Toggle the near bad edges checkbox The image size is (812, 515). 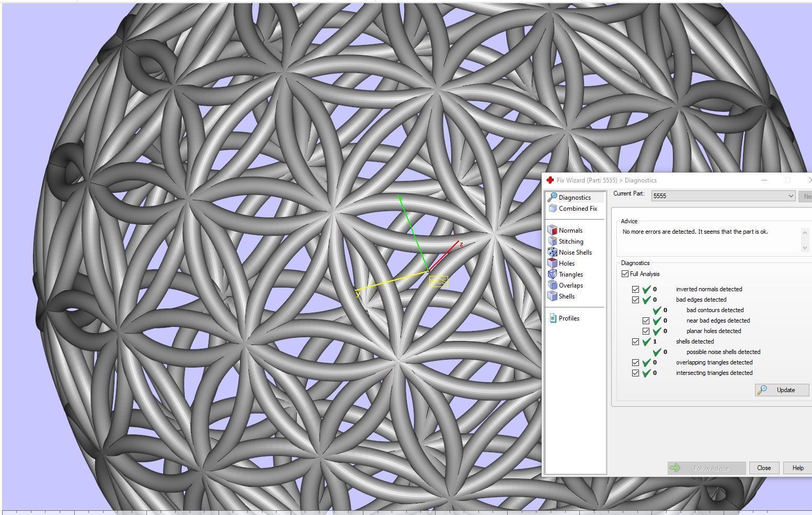(x=646, y=321)
